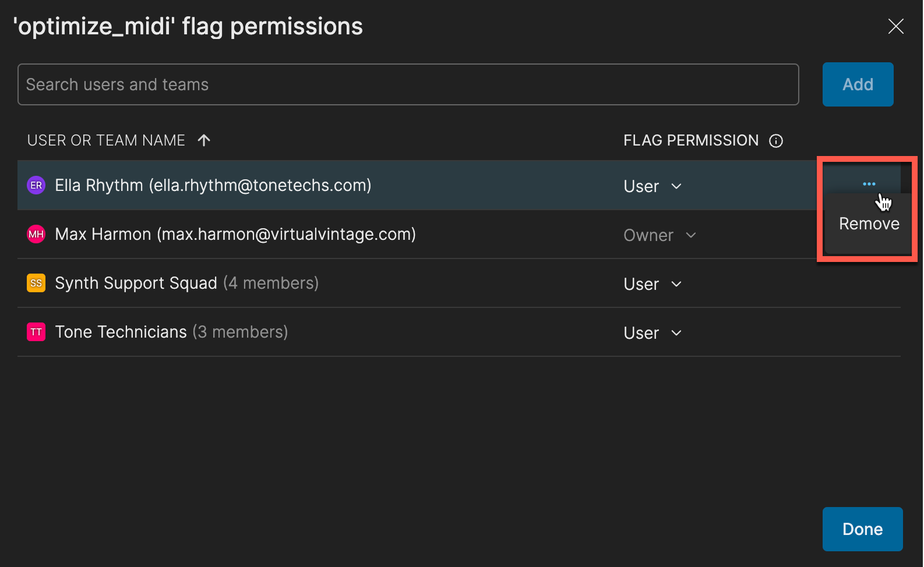This screenshot has width=924, height=567.
Task: Click the Done button
Action: click(x=862, y=529)
